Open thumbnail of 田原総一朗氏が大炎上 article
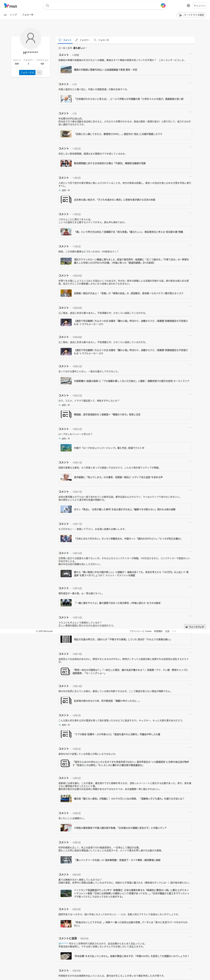The height and width of the screenshot is (980, 210). [66, 293]
